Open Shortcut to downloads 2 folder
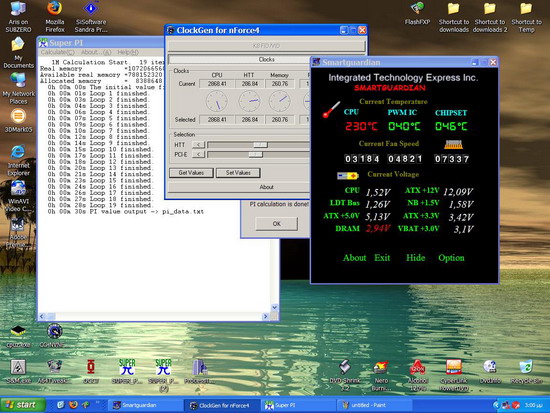Screen dimensions: 550x413 pyautogui.click(x=490, y=17)
